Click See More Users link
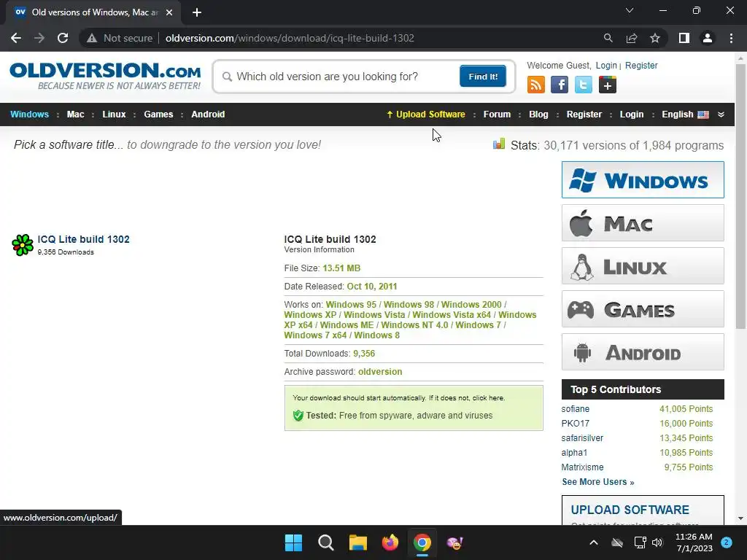Viewport: 747px width, 560px height. (598, 482)
